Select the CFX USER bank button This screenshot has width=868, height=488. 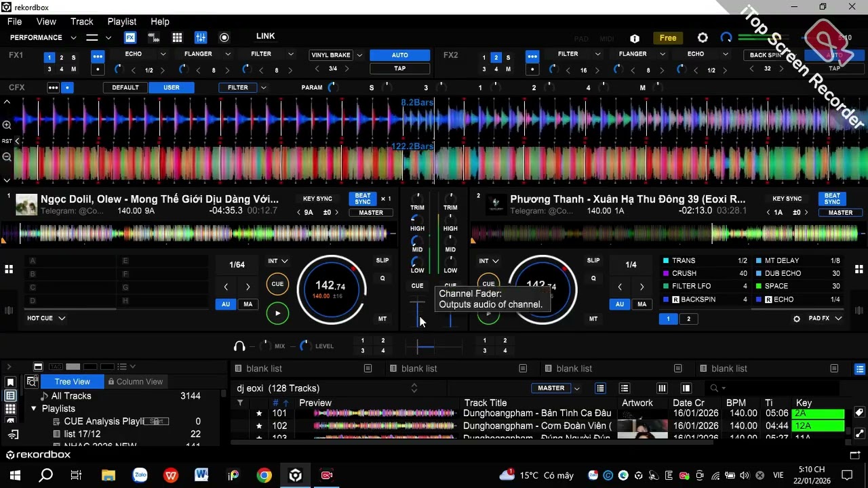(172, 87)
